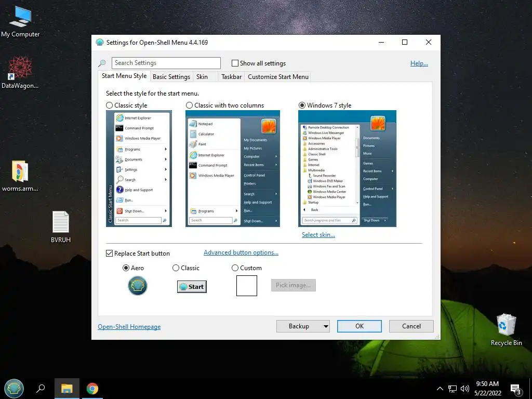Switch to Basic Settings tab

coord(171,77)
